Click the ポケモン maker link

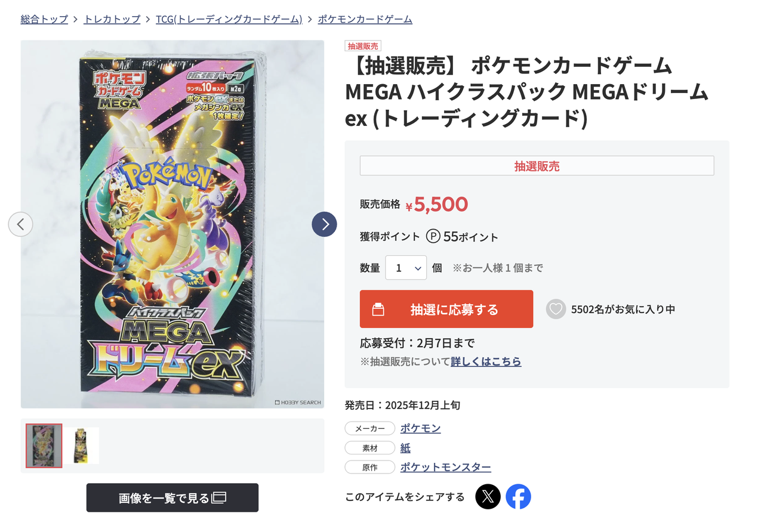pyautogui.click(x=420, y=428)
